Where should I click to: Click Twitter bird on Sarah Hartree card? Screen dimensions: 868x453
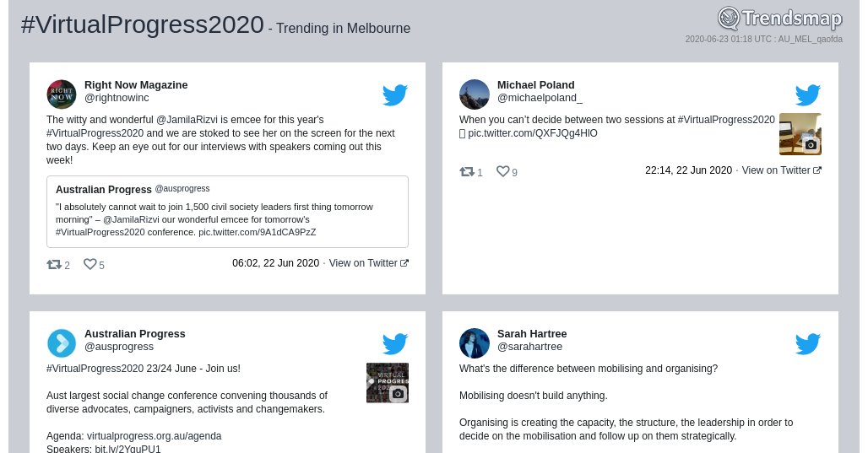click(x=808, y=344)
